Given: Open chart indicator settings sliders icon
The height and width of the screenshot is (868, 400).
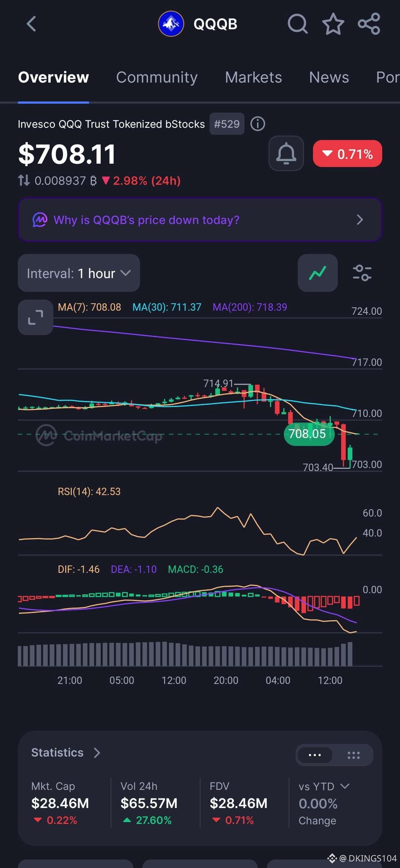Looking at the screenshot, I should pyautogui.click(x=362, y=273).
